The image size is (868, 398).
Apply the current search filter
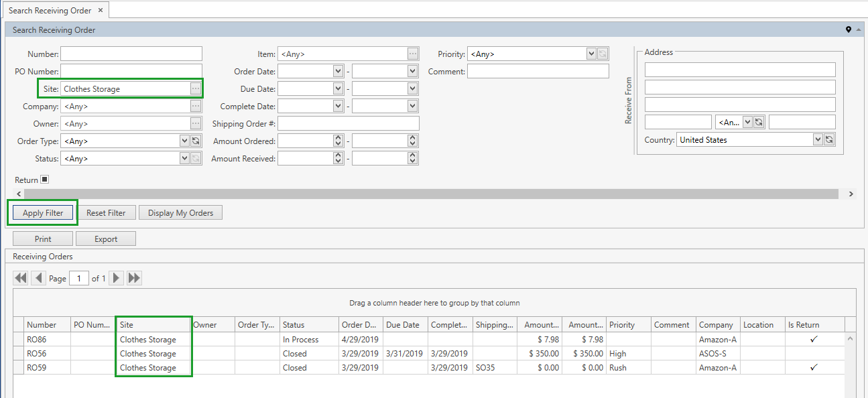[42, 212]
